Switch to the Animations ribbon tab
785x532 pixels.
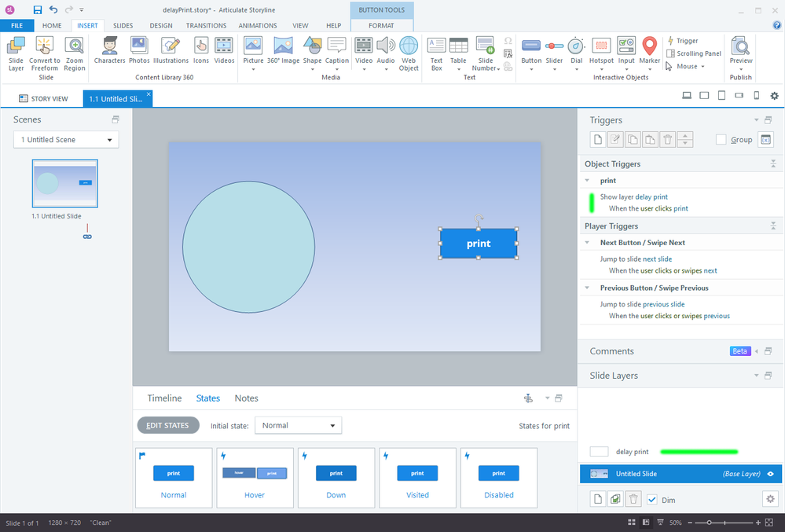point(258,25)
